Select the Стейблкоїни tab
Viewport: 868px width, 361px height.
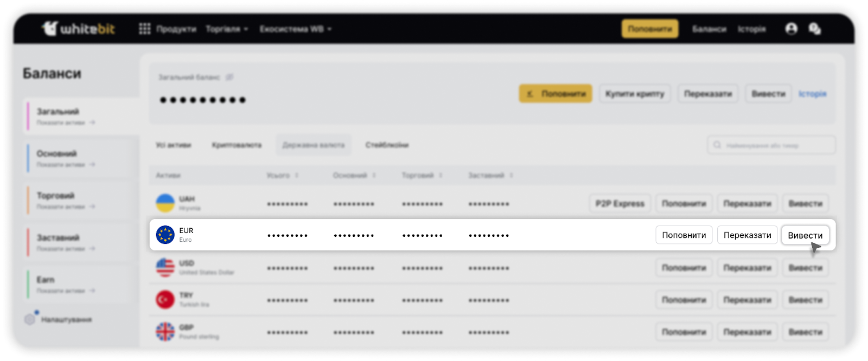[x=387, y=145]
